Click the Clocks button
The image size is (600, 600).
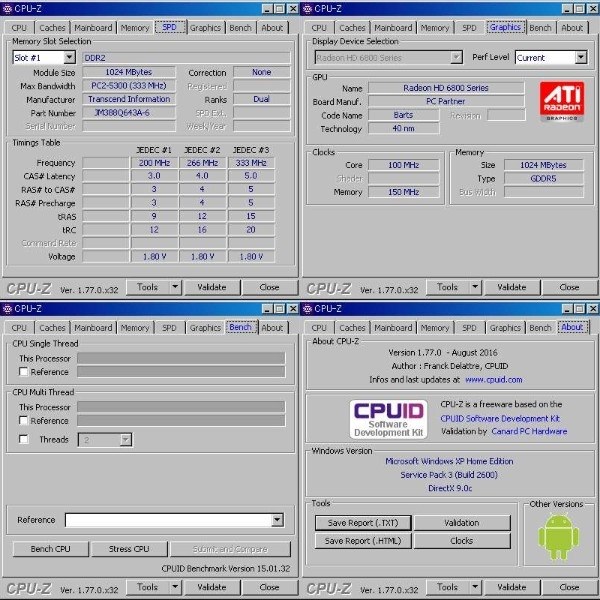(x=462, y=541)
